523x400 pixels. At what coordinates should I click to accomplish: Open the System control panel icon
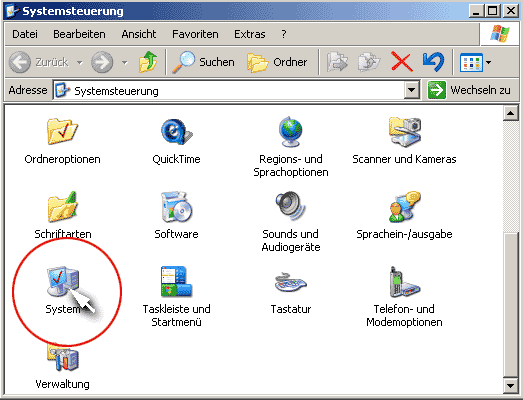[x=63, y=281]
